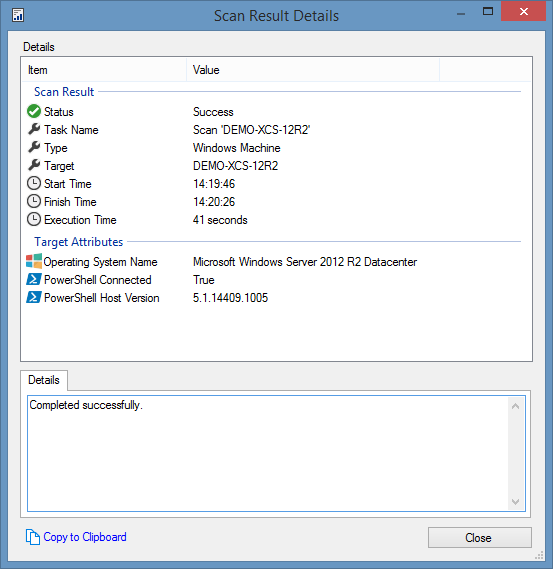Click the clock icon beside Finish Time
The image size is (553, 569).
click(x=34, y=201)
